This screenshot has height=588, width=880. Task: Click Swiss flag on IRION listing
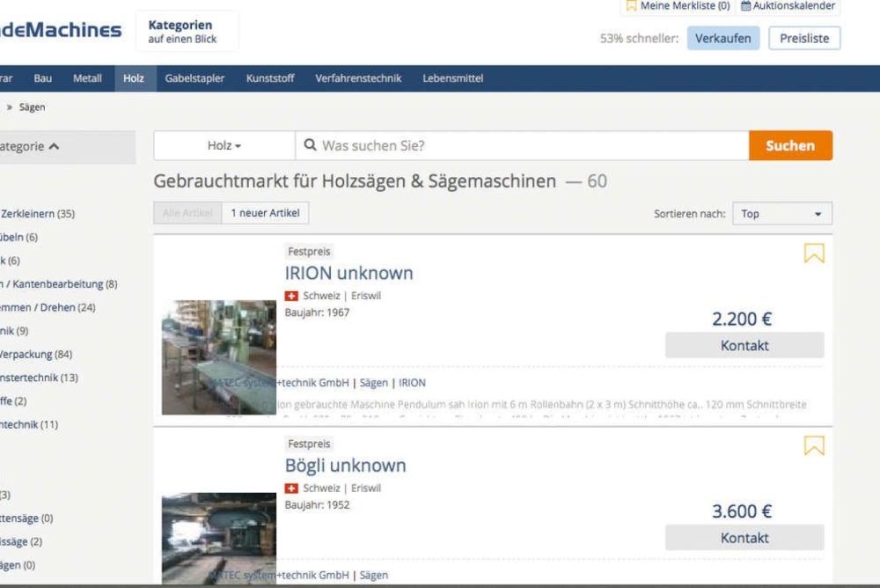[291, 296]
